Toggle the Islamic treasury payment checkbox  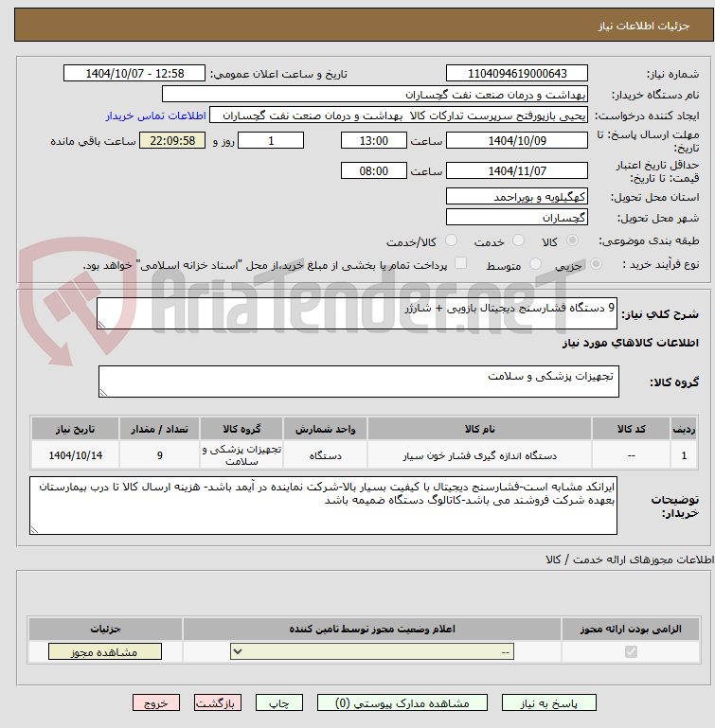click(x=460, y=263)
